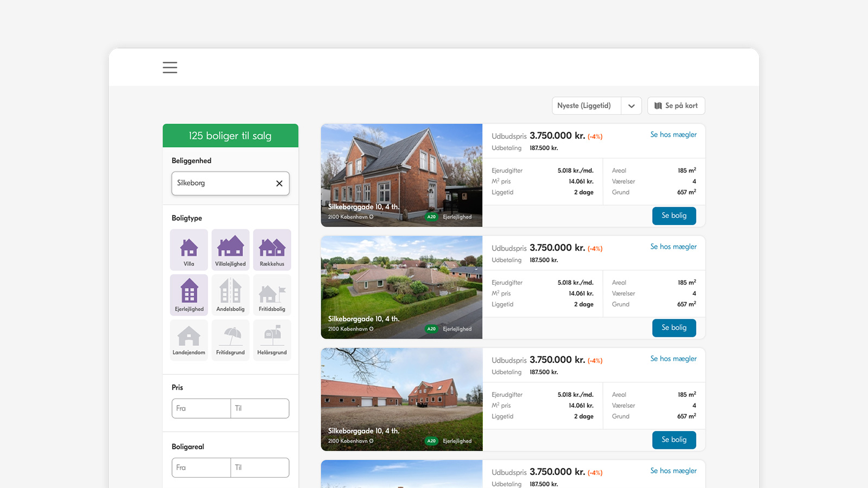Open Se hos mægler for second listing
The height and width of the screenshot is (488, 868).
click(673, 247)
